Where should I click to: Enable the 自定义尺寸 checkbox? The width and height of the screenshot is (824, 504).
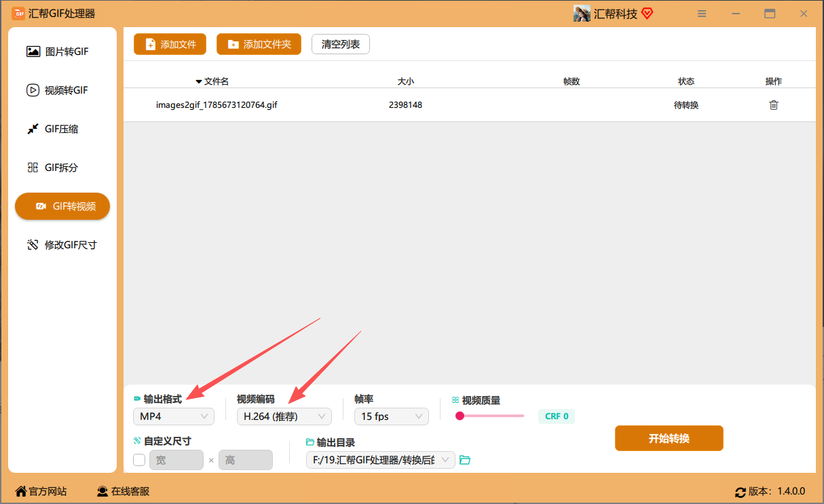[139, 460]
